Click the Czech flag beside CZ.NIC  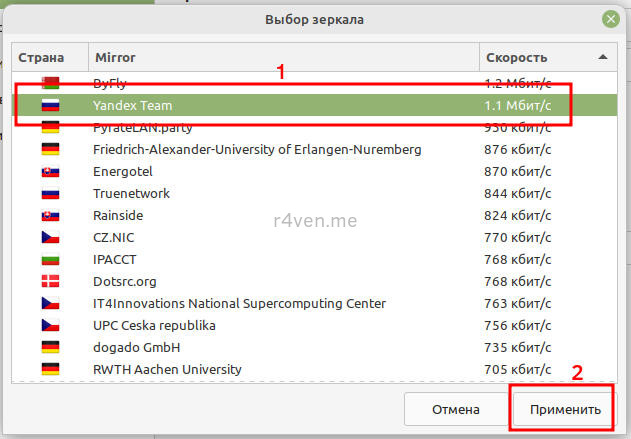[50, 237]
